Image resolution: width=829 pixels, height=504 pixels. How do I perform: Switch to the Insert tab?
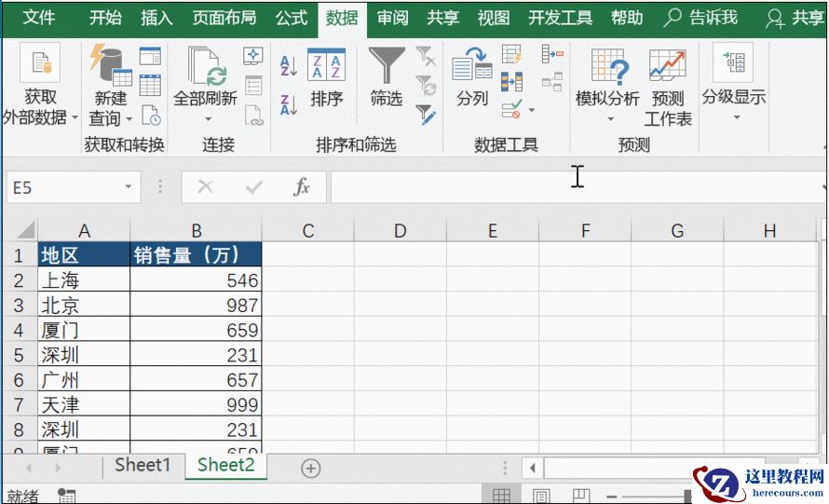(x=156, y=18)
